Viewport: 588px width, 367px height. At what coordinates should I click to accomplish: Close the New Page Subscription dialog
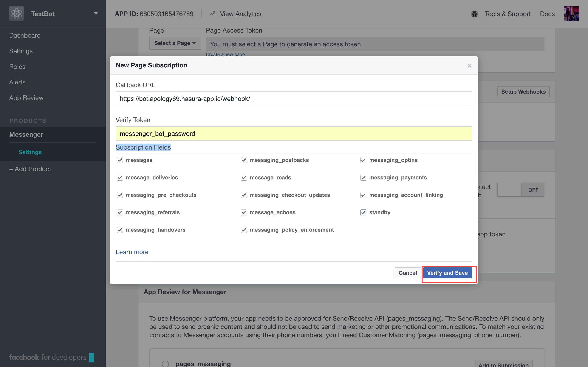[x=469, y=66]
